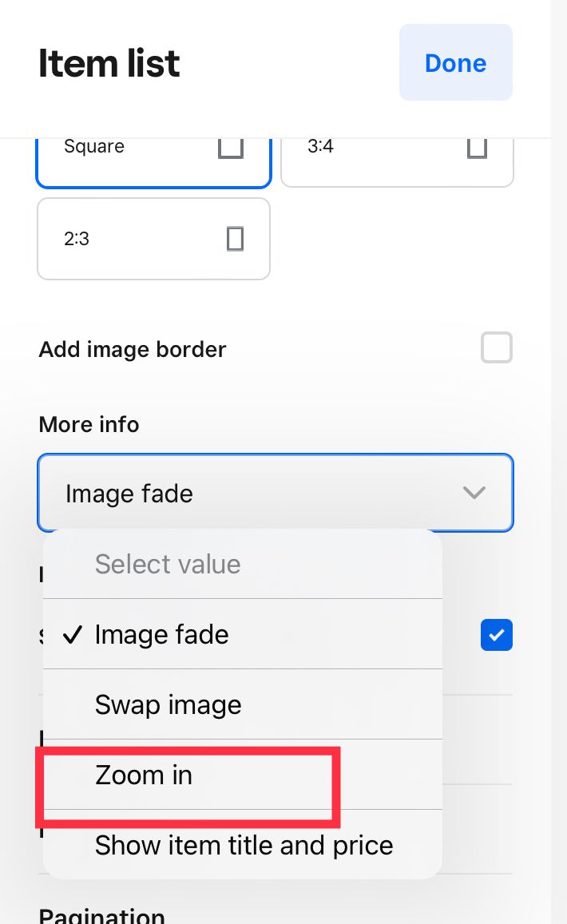
Task: Choose Show item title and price
Action: (244, 845)
